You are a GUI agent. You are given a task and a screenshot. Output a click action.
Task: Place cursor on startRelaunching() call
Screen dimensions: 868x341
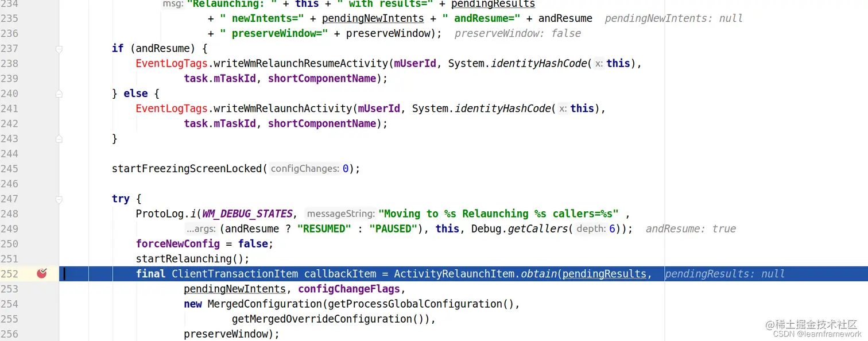click(193, 259)
